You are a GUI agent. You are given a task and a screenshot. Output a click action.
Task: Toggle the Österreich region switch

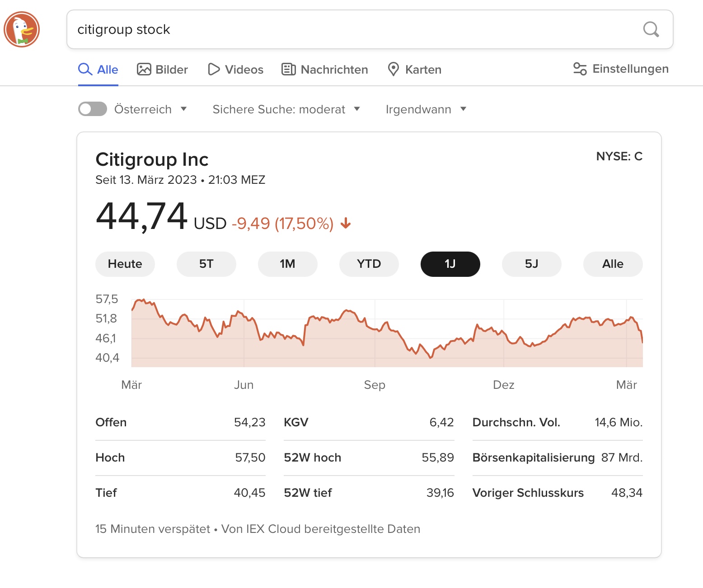[x=93, y=109]
